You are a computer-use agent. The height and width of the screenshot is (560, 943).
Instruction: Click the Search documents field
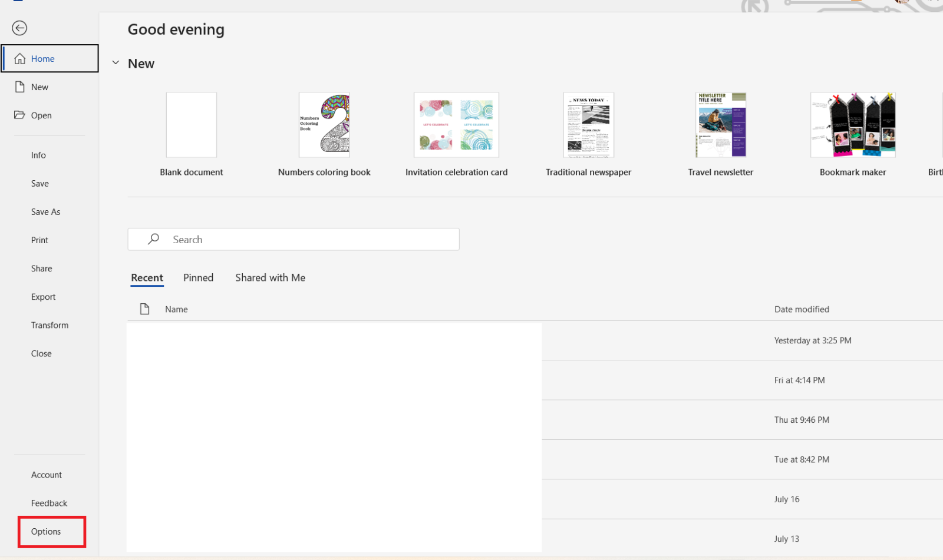[x=294, y=239]
